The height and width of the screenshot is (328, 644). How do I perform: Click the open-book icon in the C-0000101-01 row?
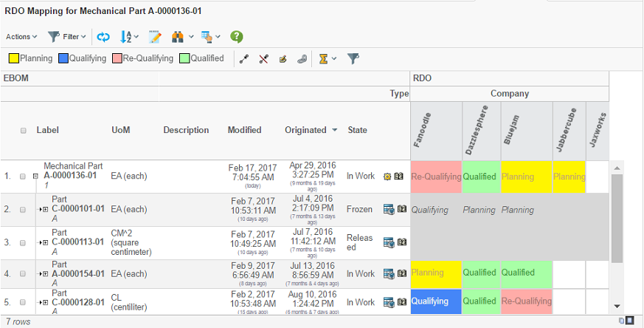(x=401, y=210)
